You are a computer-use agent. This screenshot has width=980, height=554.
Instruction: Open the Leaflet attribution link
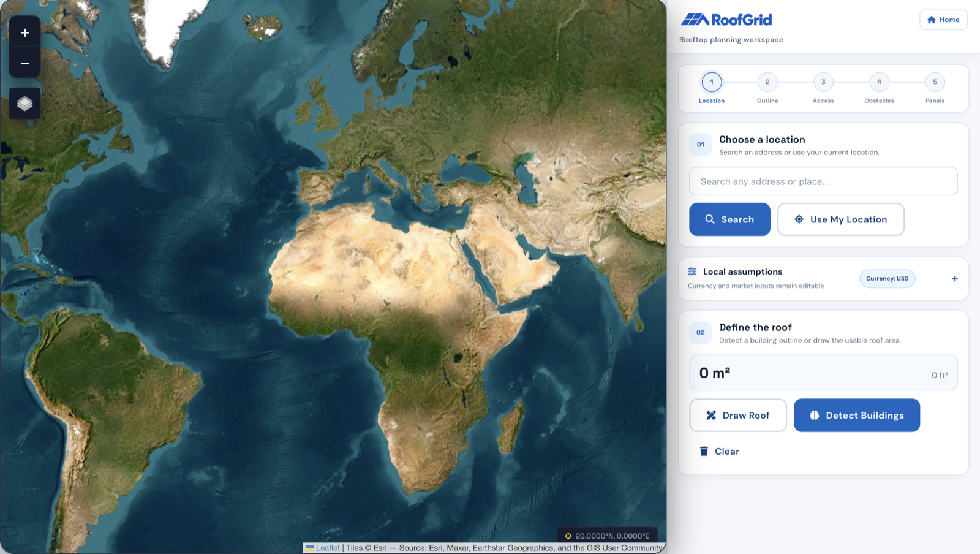point(328,548)
